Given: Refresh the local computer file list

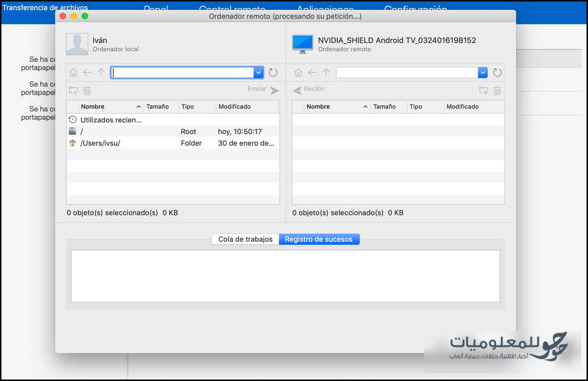Looking at the screenshot, I should 273,73.
